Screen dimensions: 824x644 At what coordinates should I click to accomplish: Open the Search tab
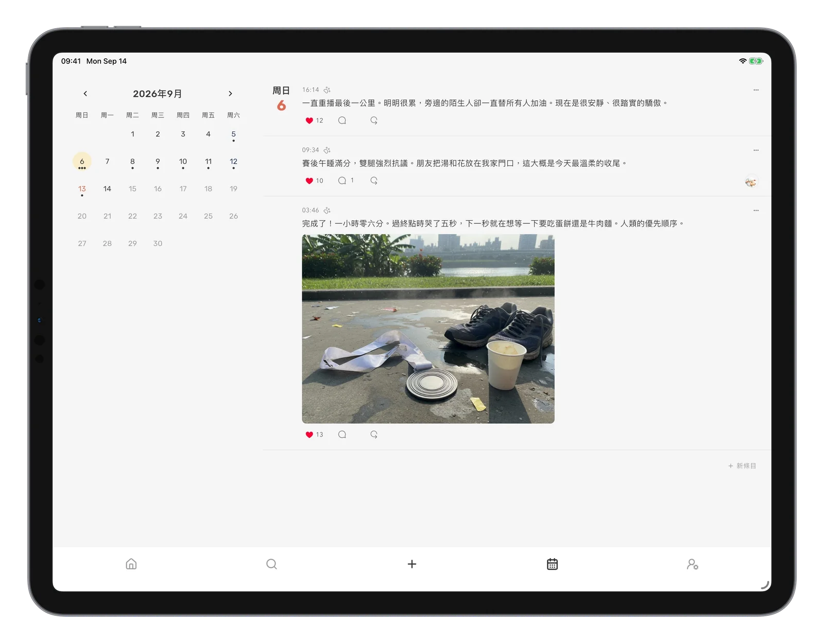[271, 564]
